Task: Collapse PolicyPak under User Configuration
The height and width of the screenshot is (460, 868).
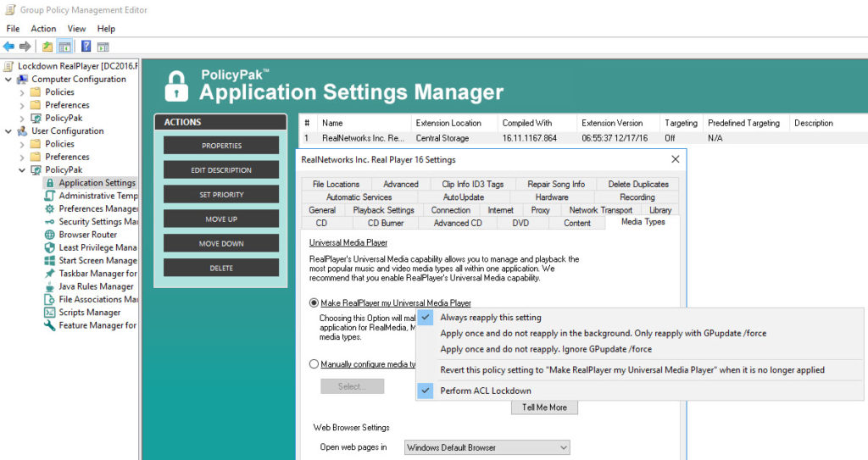Action: click(x=22, y=170)
